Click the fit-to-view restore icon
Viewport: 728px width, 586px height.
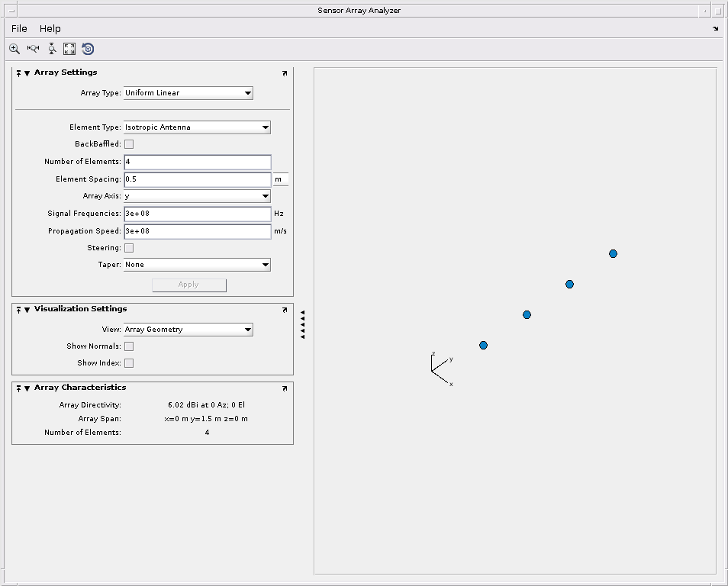69,49
